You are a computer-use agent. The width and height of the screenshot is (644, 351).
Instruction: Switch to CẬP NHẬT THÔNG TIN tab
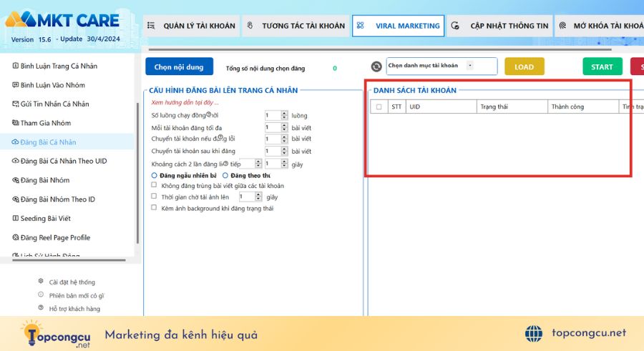(x=499, y=26)
